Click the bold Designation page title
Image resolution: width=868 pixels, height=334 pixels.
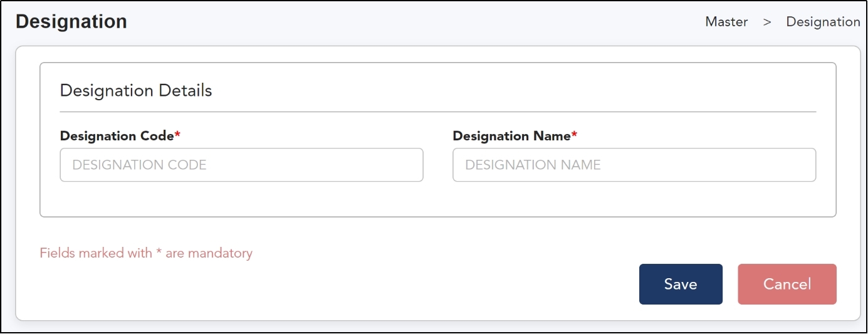click(71, 22)
